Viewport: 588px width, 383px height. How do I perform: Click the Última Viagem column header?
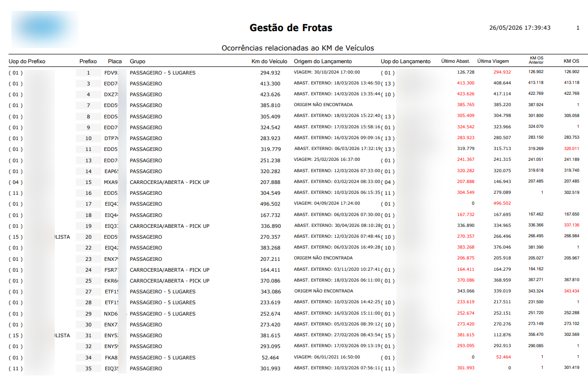[x=493, y=61]
